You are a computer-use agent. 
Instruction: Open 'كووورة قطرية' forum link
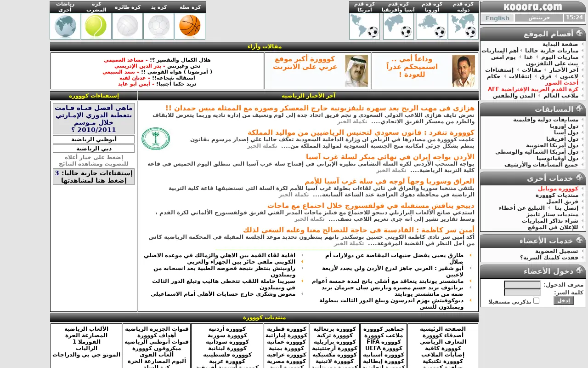pos(286,329)
